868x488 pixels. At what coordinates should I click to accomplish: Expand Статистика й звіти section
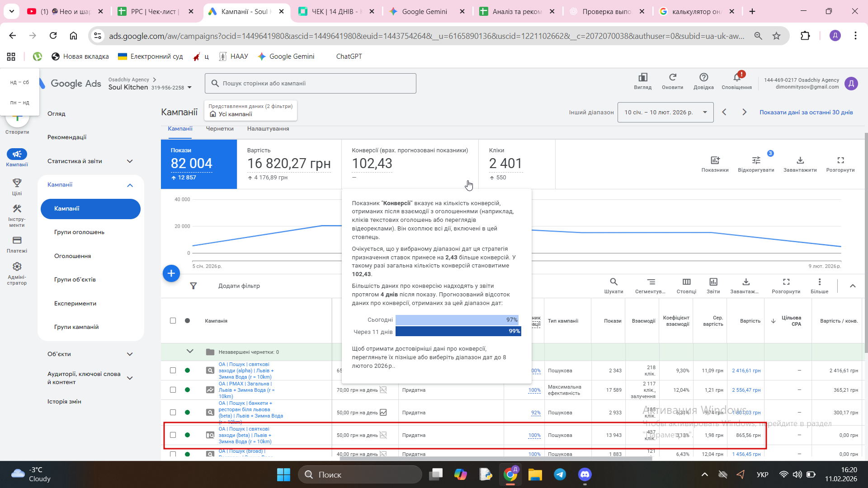[129, 161]
